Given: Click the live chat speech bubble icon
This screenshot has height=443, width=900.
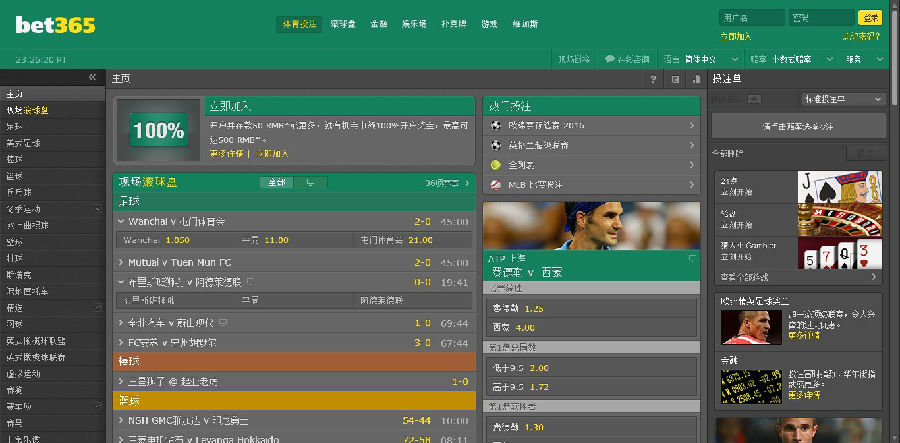Looking at the screenshot, I should (x=610, y=59).
